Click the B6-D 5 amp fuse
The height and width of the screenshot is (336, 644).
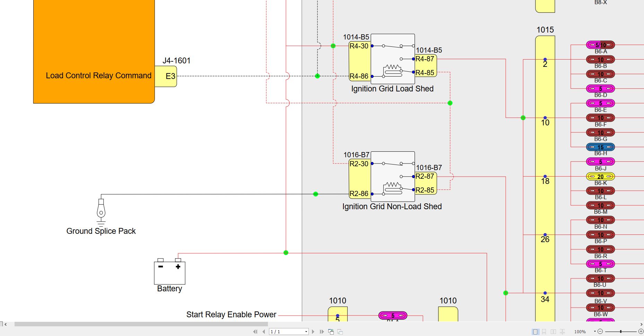pos(600,89)
